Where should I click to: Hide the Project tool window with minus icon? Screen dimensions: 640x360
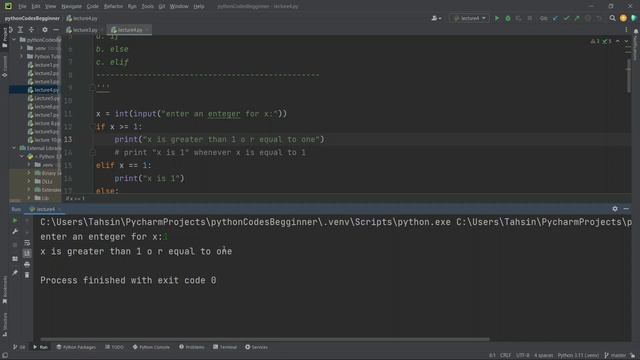click(x=56, y=30)
